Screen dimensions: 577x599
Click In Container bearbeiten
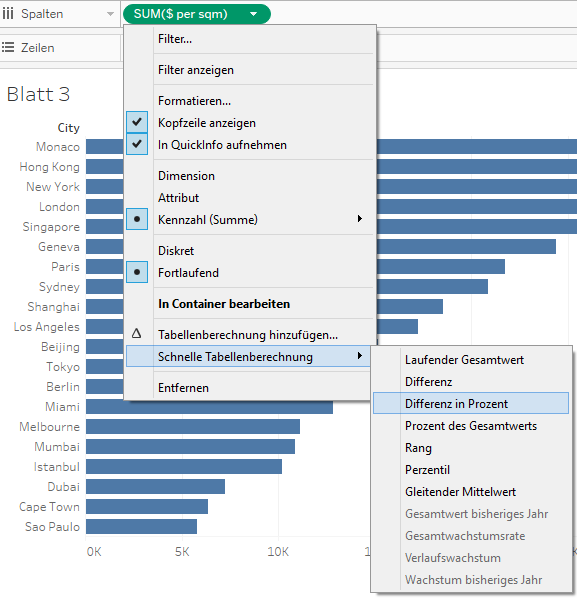click(x=224, y=304)
